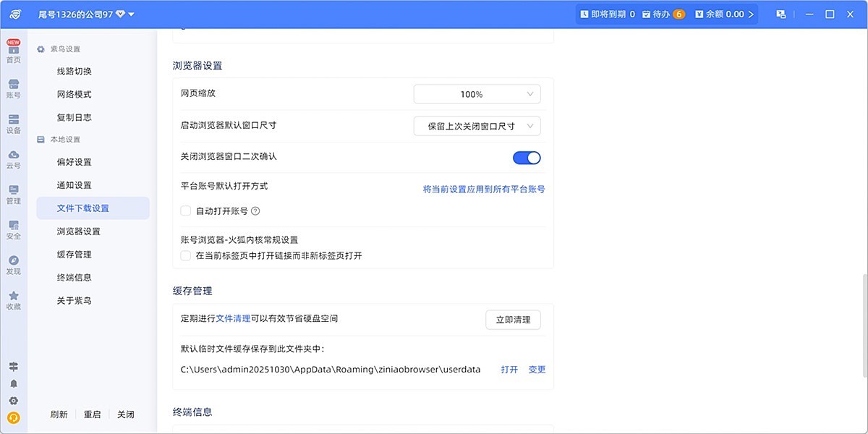868x434 pixels.
Task: Enable 自动打开账号 checkbox
Action: [186, 209]
